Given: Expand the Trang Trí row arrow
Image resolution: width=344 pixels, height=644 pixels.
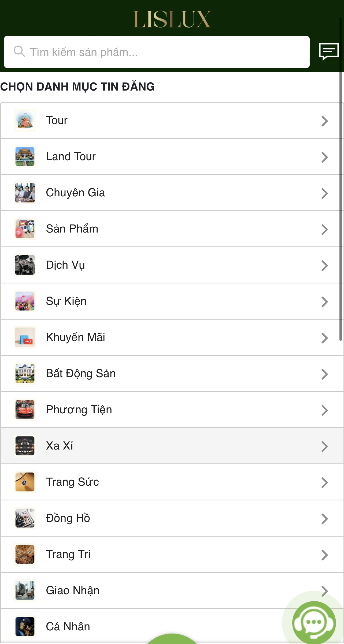Looking at the screenshot, I should pyautogui.click(x=324, y=555).
